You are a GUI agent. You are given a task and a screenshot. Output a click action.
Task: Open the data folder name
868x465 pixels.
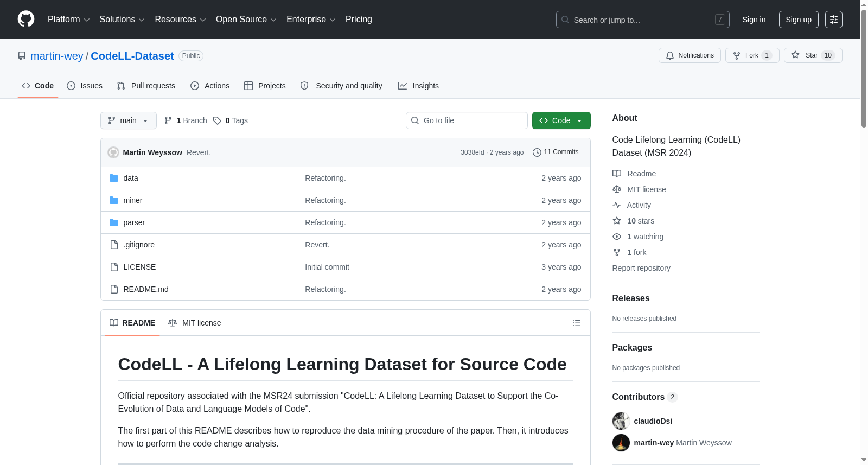tap(131, 178)
